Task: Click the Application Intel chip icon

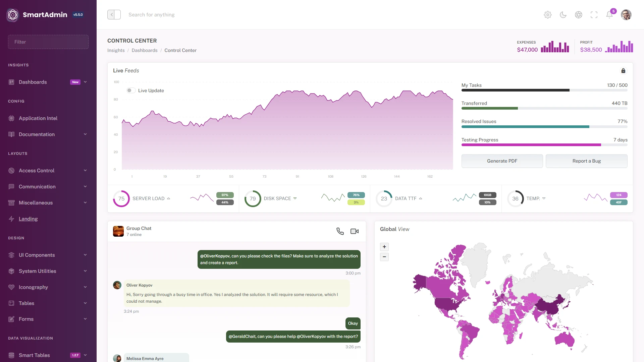Action: pos(11,118)
